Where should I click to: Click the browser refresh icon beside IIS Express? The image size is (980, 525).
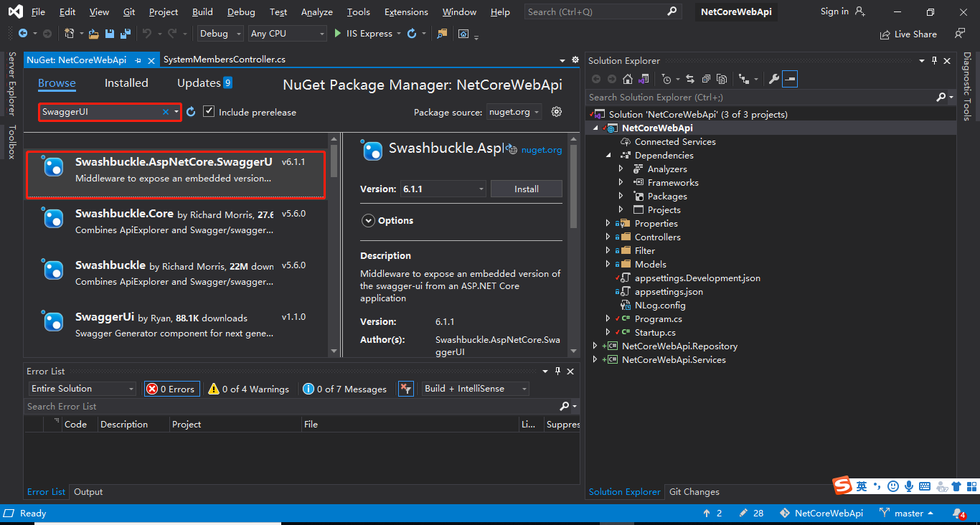[x=412, y=34]
